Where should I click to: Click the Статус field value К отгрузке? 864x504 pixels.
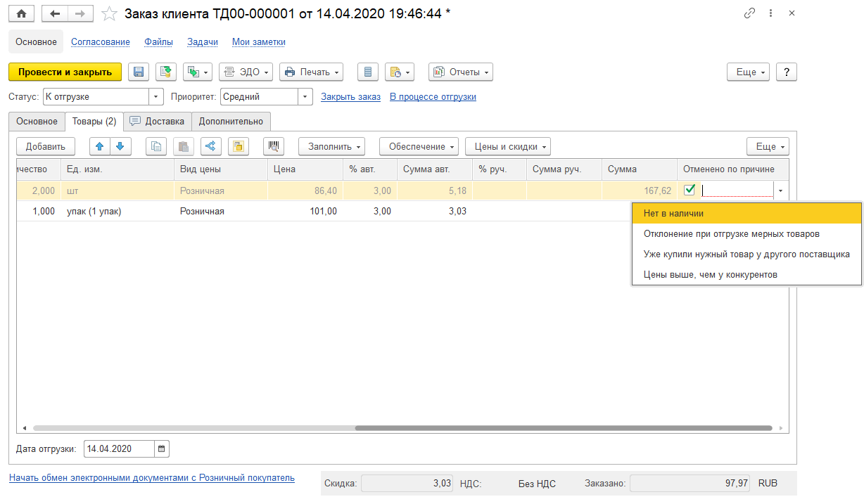point(96,96)
